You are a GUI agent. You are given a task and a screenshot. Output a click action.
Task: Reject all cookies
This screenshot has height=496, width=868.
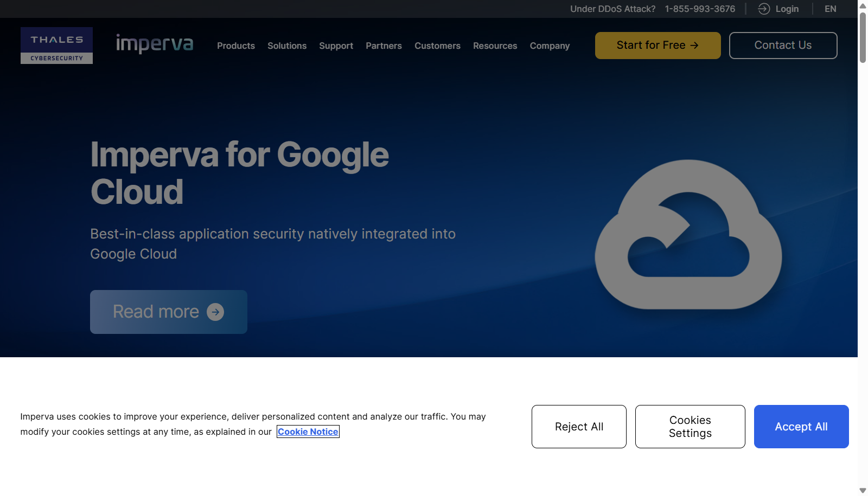[x=579, y=427]
